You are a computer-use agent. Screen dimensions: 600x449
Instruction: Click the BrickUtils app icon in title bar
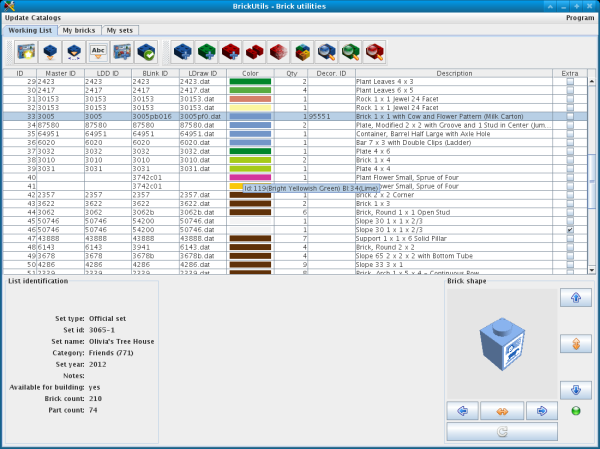pos(9,6)
